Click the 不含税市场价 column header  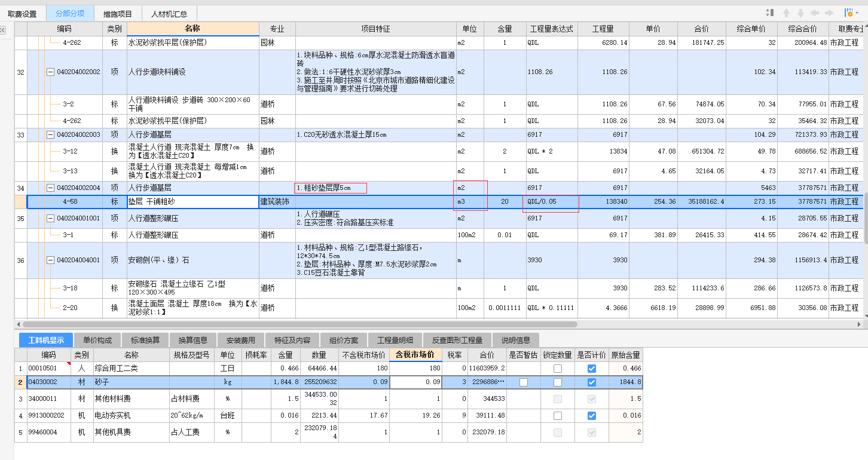[x=363, y=355]
